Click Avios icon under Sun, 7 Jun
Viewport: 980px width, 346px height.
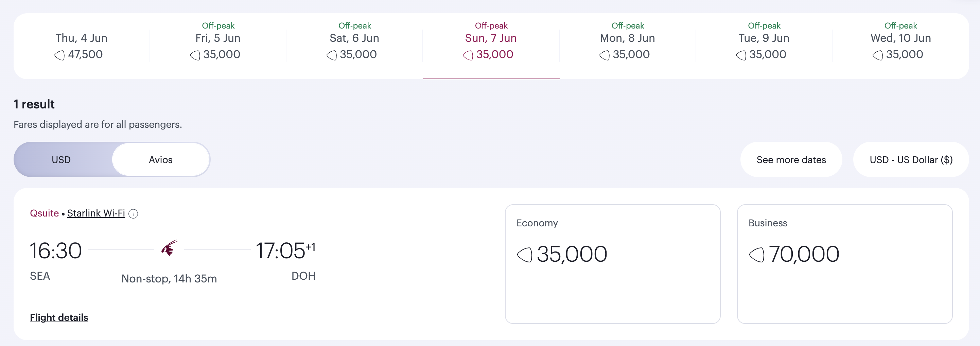point(468,55)
